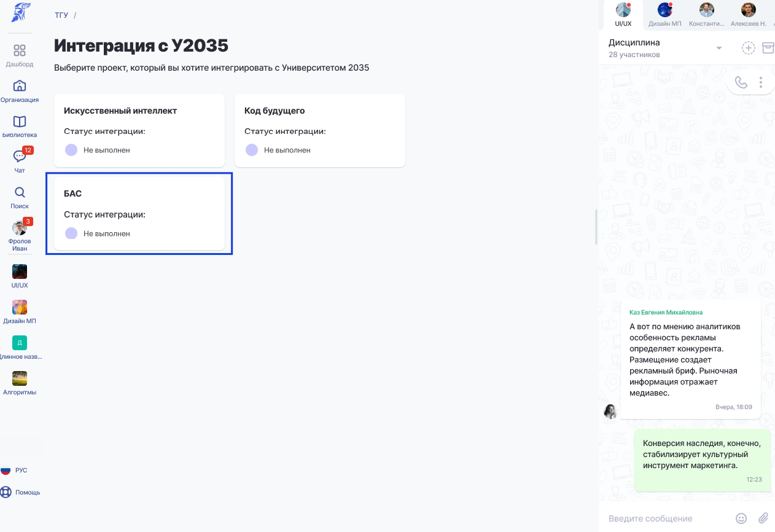The height and width of the screenshot is (532, 775).
Task: Click the Код будущего integration status circle
Action: pos(252,150)
